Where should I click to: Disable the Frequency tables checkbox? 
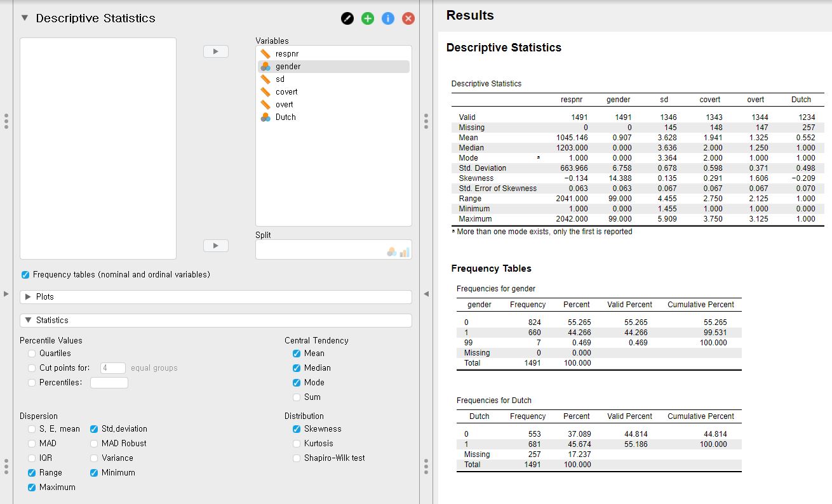(x=25, y=275)
